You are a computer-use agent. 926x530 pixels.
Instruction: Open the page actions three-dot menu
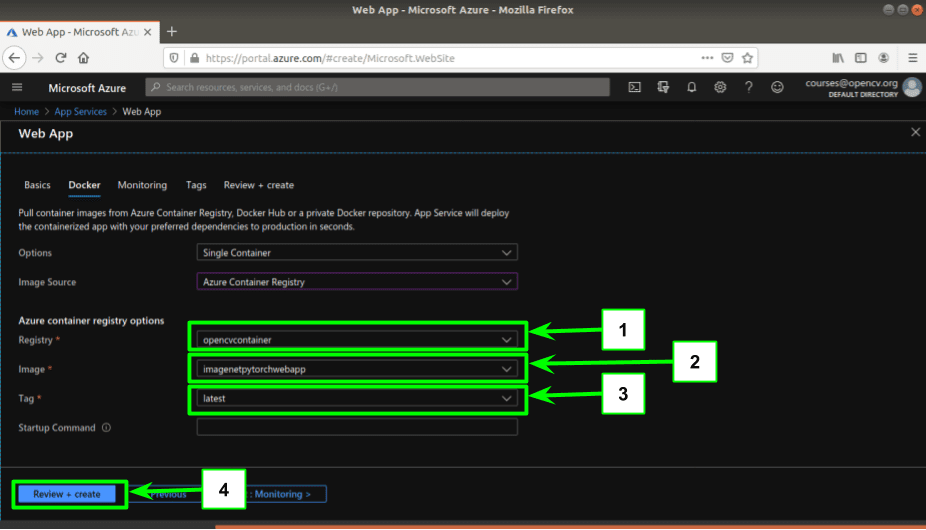pos(707,58)
